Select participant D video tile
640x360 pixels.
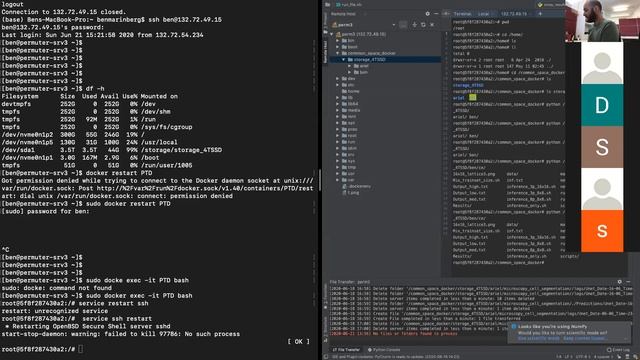pos(602,105)
